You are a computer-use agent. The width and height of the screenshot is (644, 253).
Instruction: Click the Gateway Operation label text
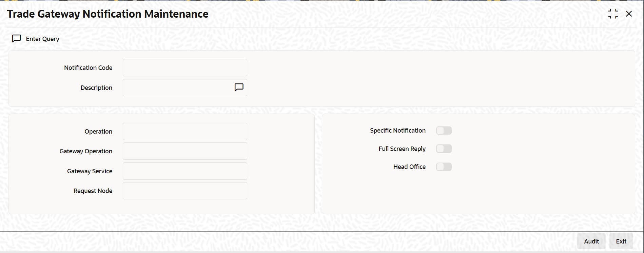click(x=86, y=151)
